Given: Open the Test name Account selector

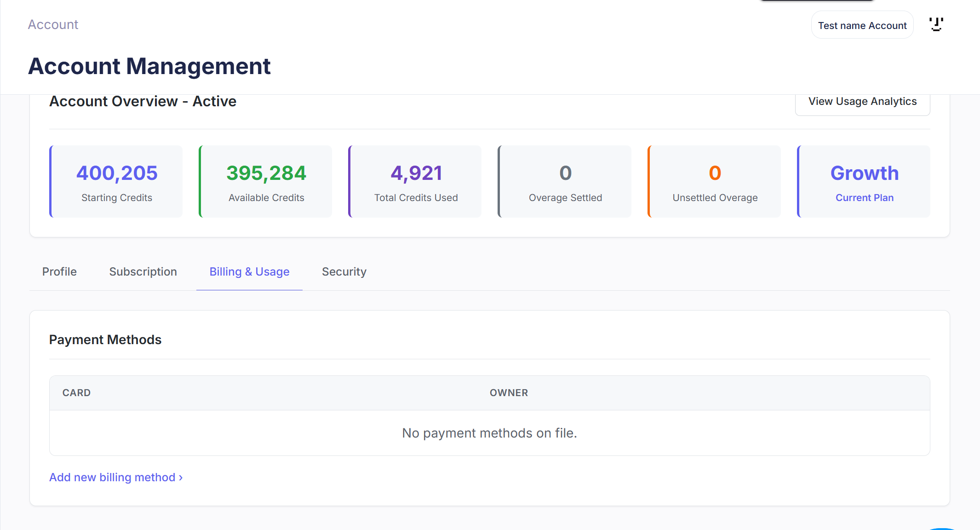Looking at the screenshot, I should [862, 25].
